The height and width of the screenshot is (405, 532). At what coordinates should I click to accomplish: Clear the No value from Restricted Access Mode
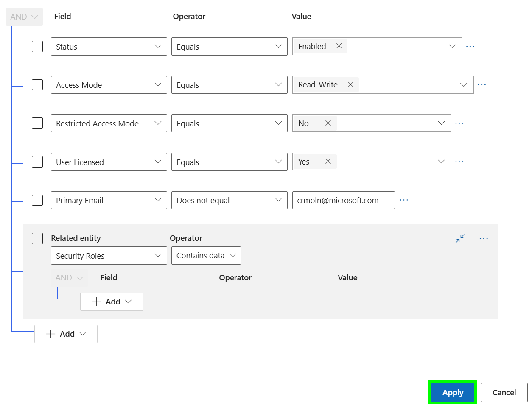pos(328,123)
